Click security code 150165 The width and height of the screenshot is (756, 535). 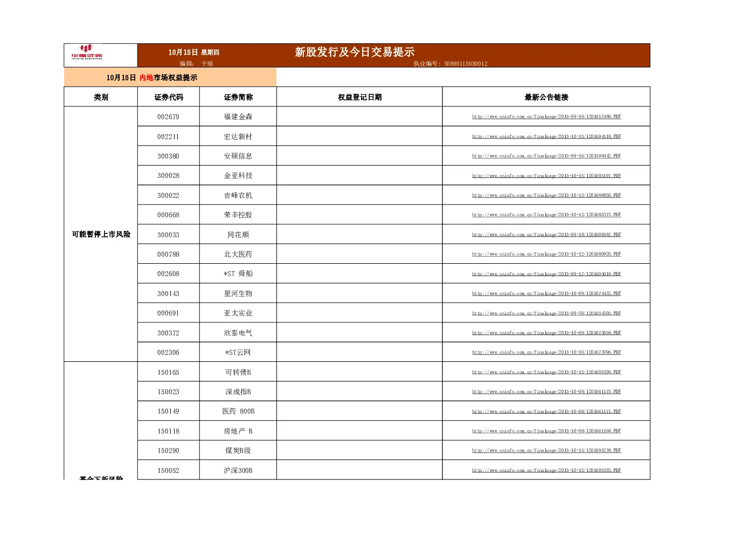168,372
